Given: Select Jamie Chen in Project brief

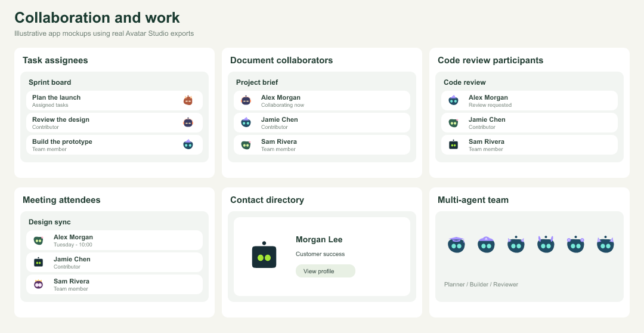Looking at the screenshot, I should point(322,122).
